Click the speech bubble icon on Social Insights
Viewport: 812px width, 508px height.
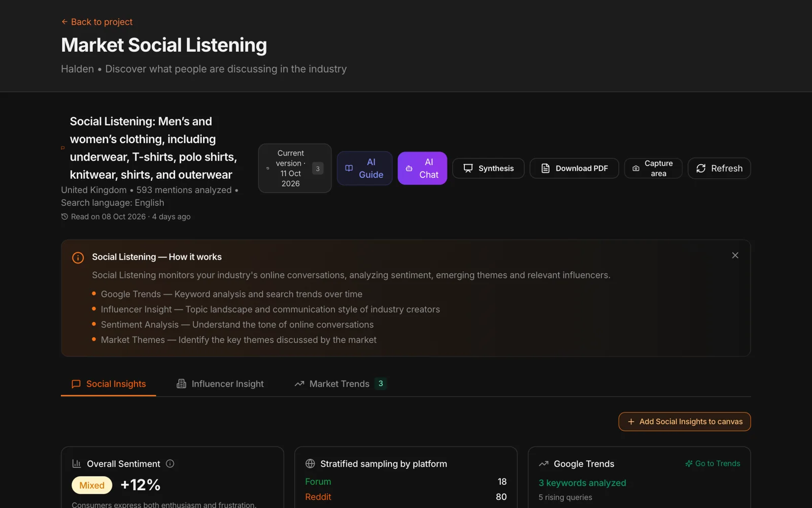[x=76, y=384]
